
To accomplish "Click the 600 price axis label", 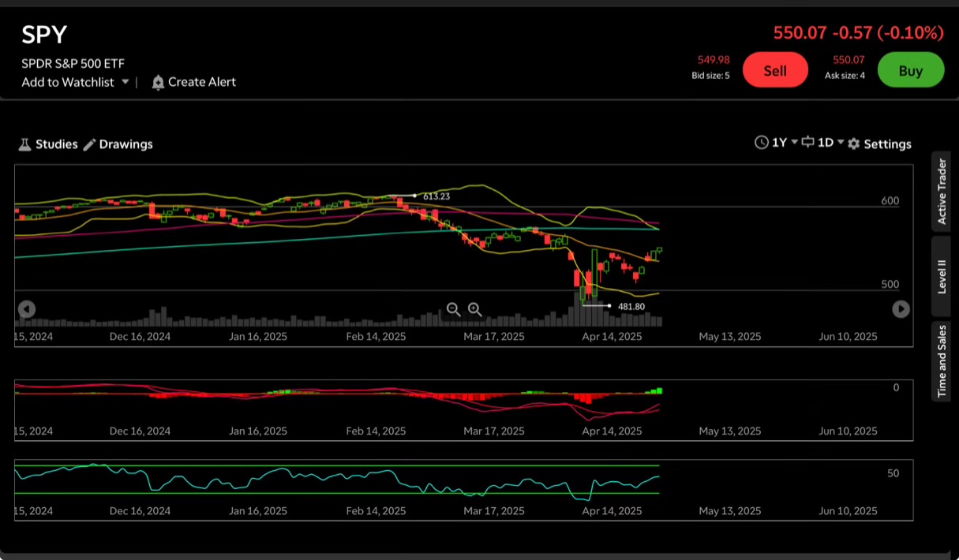I will pyautogui.click(x=890, y=201).
